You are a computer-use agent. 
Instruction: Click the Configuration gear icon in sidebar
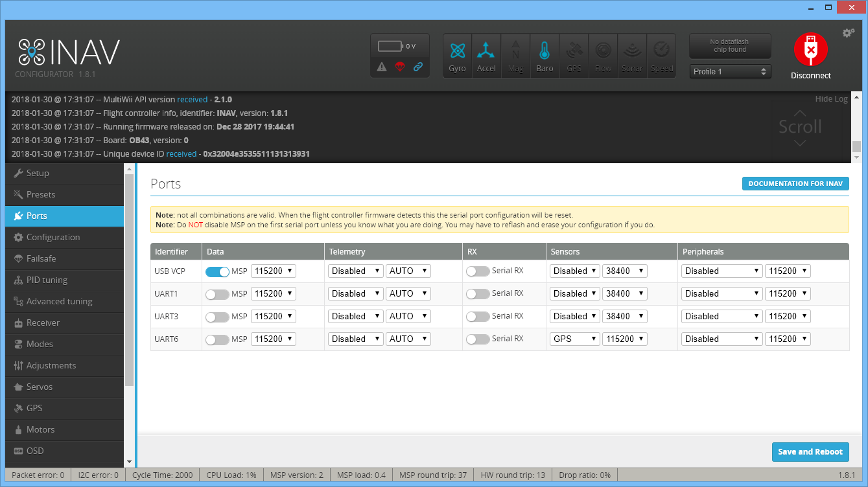pyautogui.click(x=18, y=237)
